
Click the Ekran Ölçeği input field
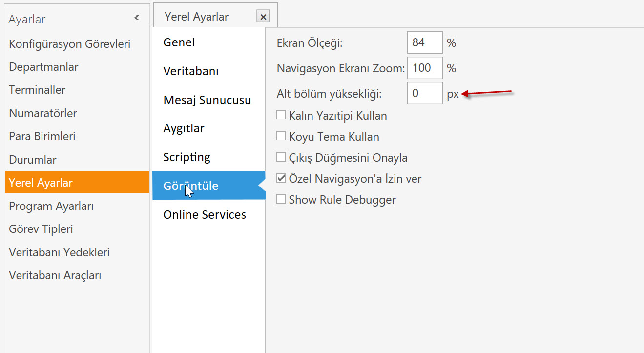424,42
